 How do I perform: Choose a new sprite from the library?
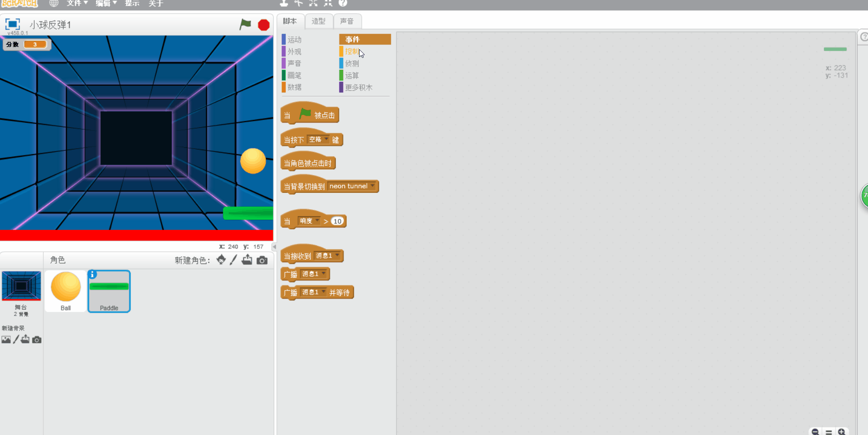pos(221,260)
